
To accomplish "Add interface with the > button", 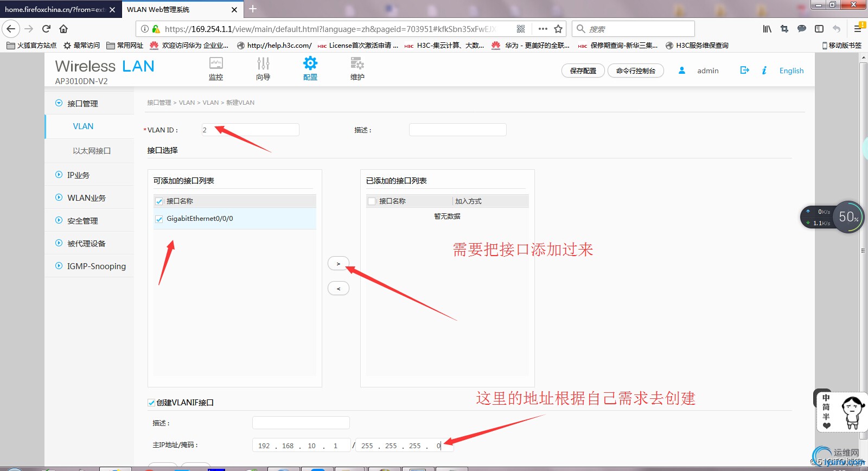I will pos(339,263).
